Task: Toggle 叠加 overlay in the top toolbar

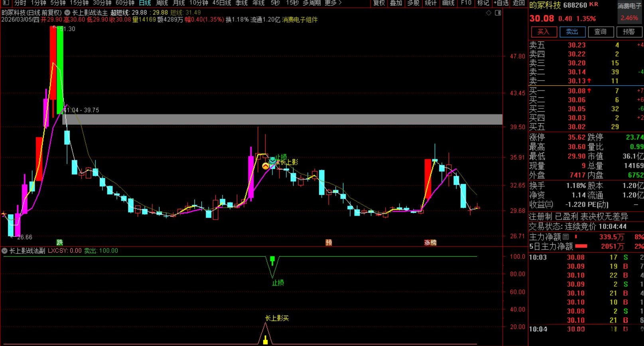Action: 396,3
